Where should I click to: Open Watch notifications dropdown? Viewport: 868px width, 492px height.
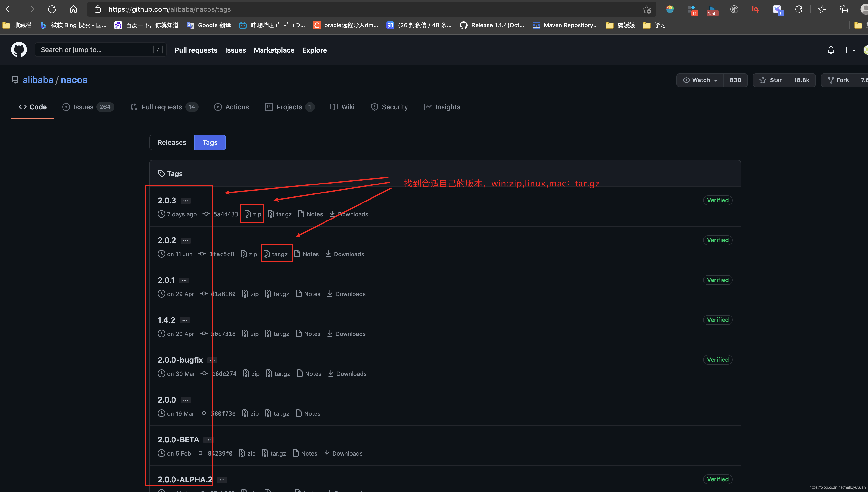point(700,80)
